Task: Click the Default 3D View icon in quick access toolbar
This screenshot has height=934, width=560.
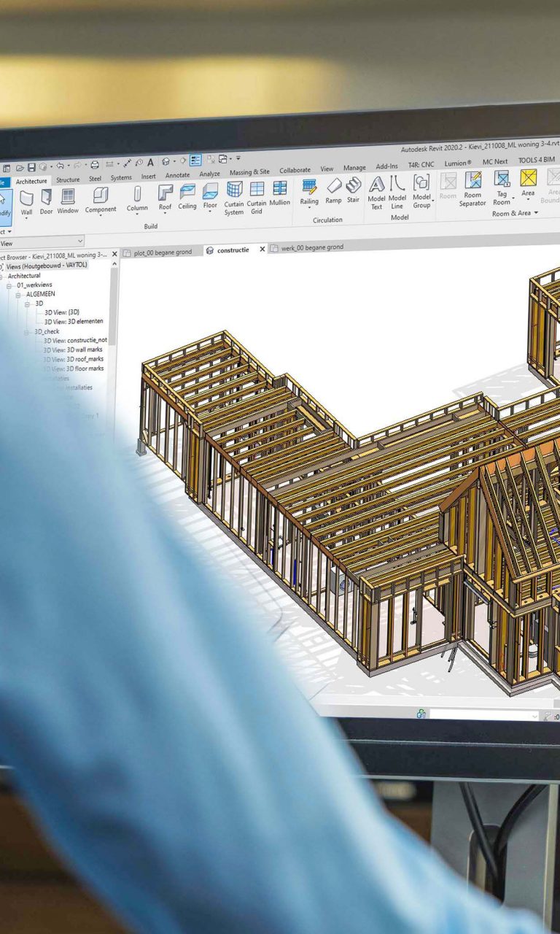Action: click(x=166, y=161)
